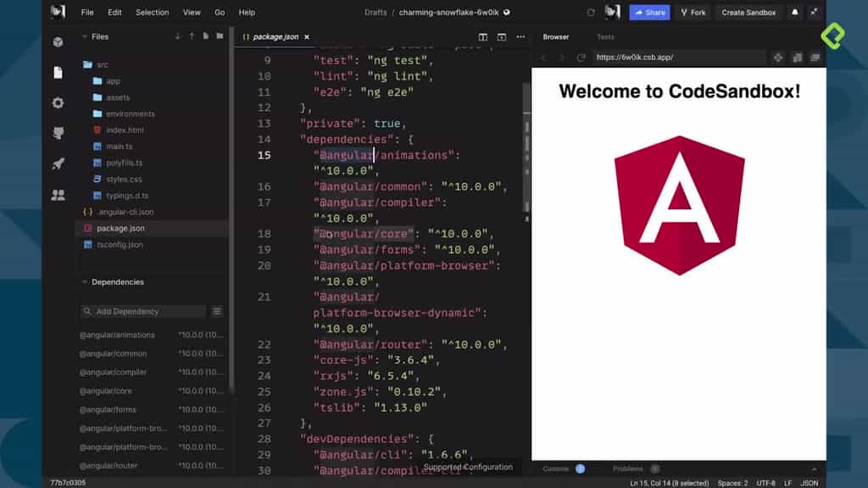Open the Live collaboration panel icon
The image size is (868, 488).
[x=57, y=194]
